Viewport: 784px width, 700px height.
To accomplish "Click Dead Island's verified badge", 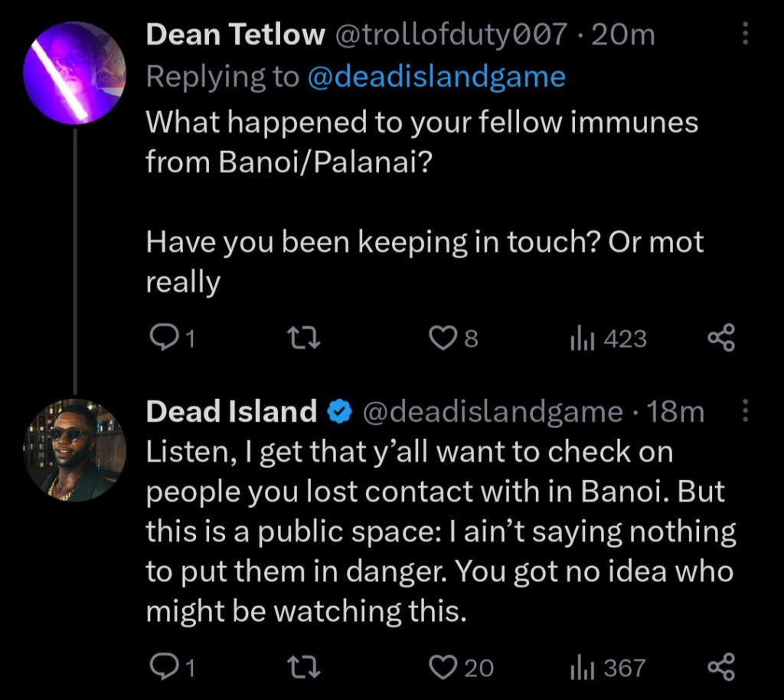I will [x=338, y=413].
